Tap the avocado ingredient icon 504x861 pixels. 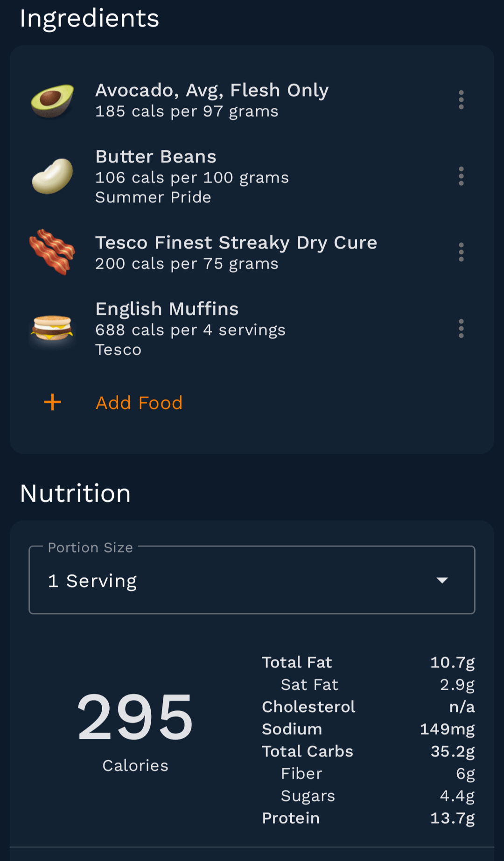click(x=52, y=100)
